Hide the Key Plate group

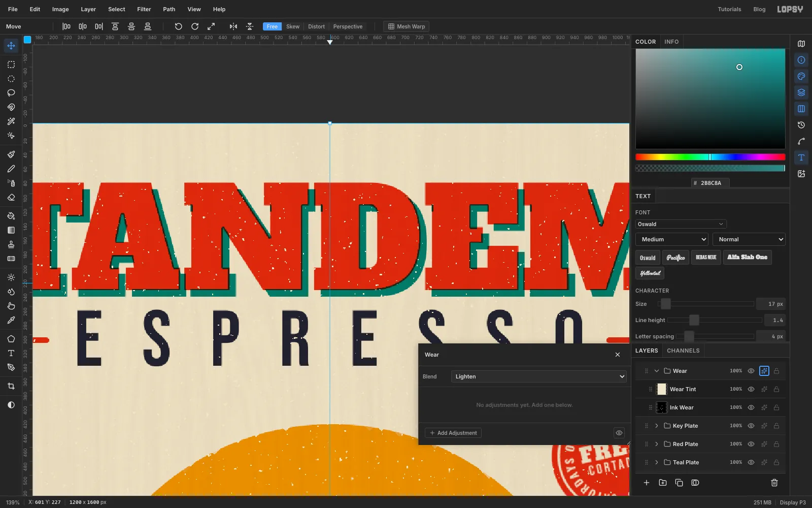click(751, 426)
